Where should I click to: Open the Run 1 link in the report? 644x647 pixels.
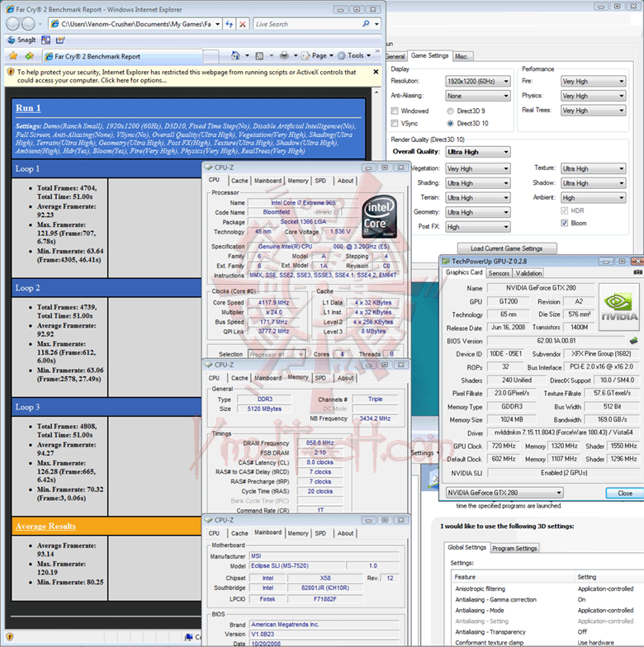[x=28, y=108]
